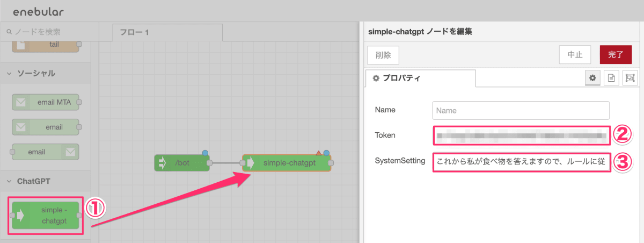
Task: Open node description document icon
Action: 611,78
